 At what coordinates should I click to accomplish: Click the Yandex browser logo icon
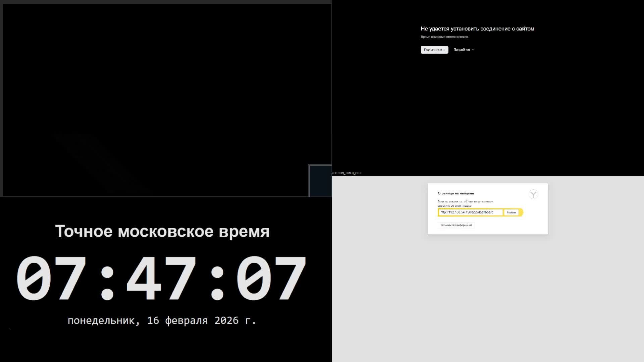pos(533,194)
